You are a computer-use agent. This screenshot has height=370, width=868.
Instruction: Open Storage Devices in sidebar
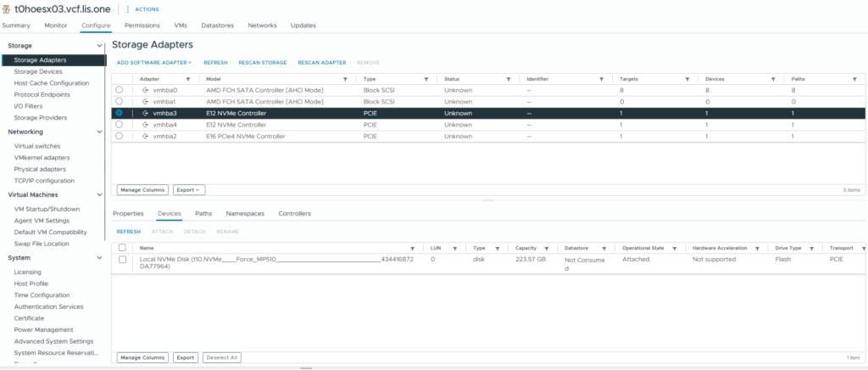pos(38,72)
